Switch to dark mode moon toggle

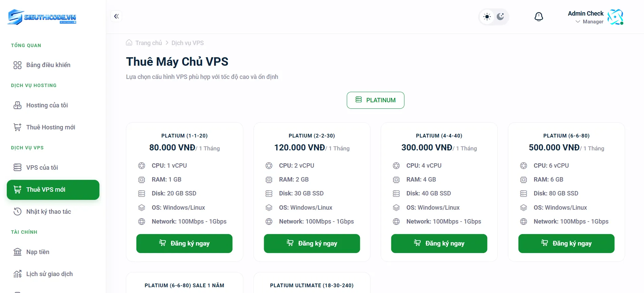[x=500, y=17]
